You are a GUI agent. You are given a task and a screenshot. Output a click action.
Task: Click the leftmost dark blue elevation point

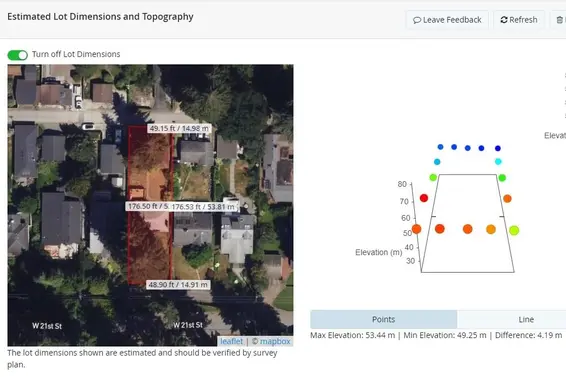pyautogui.click(x=440, y=147)
